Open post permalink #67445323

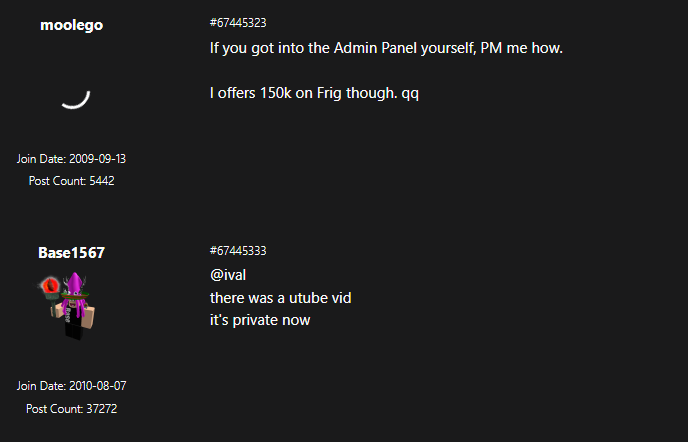point(237,23)
